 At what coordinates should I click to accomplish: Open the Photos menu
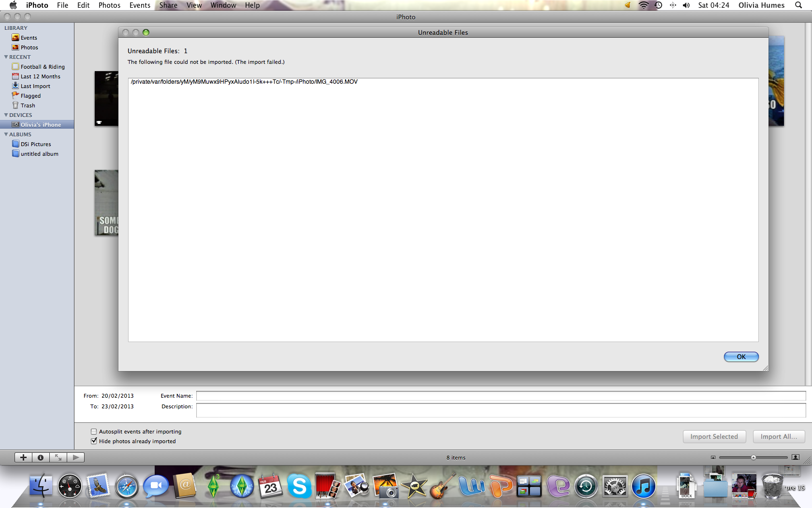click(109, 5)
